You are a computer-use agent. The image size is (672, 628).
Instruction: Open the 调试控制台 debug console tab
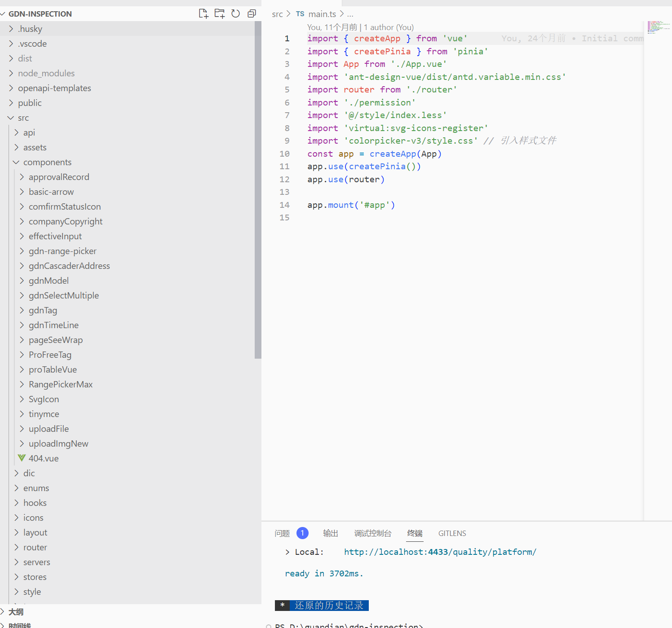coord(373,533)
